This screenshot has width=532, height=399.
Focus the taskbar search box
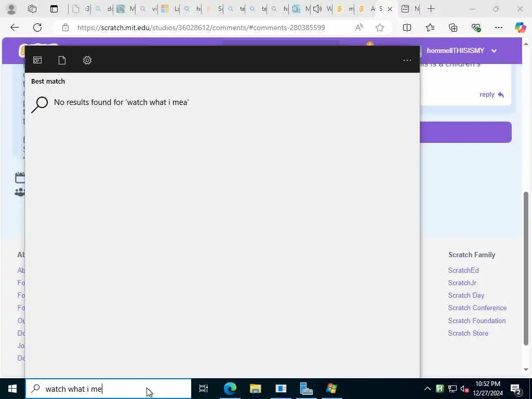click(109, 389)
